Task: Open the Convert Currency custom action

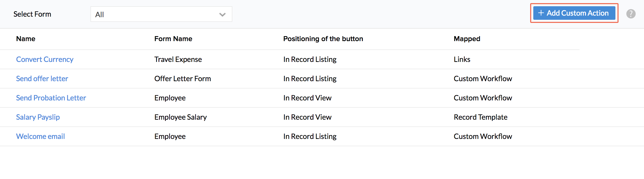Action: click(x=45, y=59)
